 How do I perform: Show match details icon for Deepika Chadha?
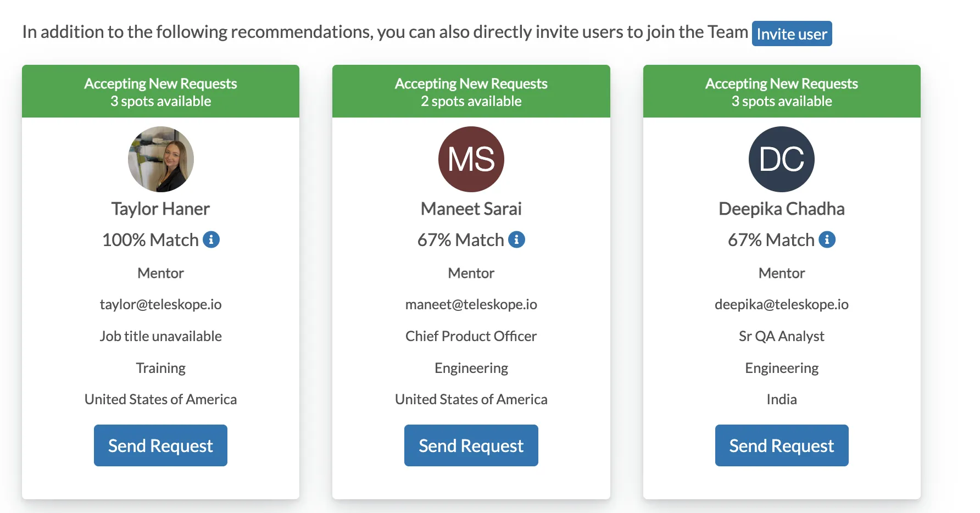click(827, 239)
